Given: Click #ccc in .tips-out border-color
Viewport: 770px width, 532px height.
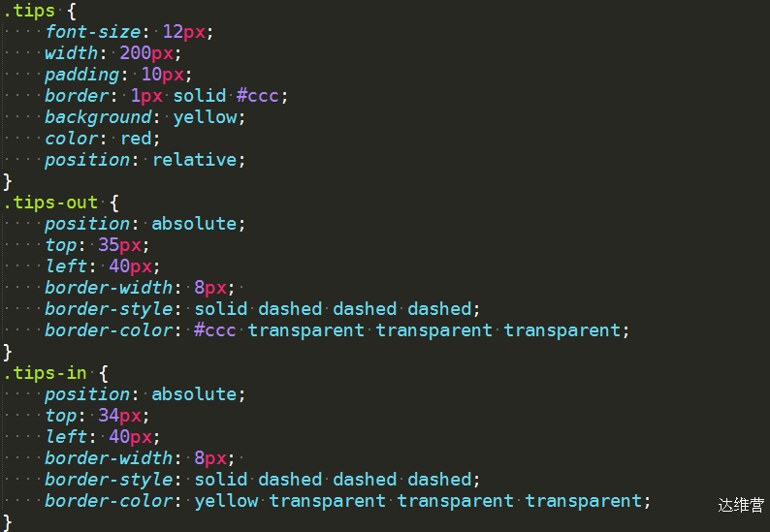Looking at the screenshot, I should [x=215, y=329].
